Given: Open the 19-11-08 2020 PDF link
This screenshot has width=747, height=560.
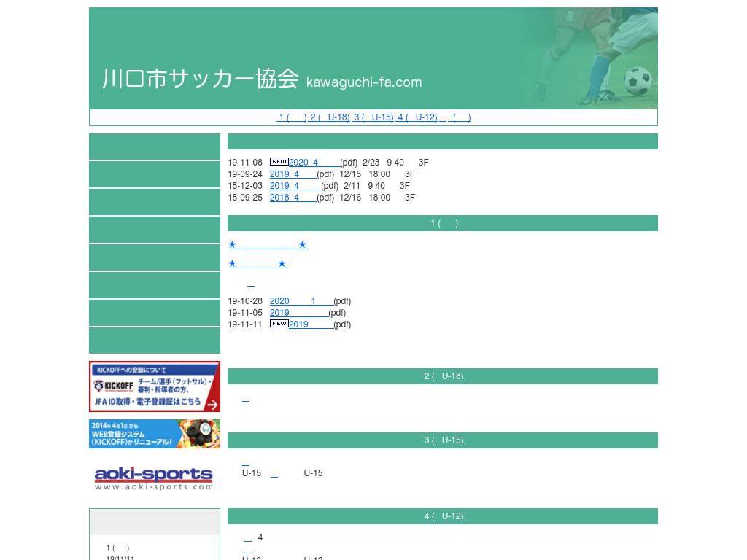Looking at the screenshot, I should [x=314, y=163].
